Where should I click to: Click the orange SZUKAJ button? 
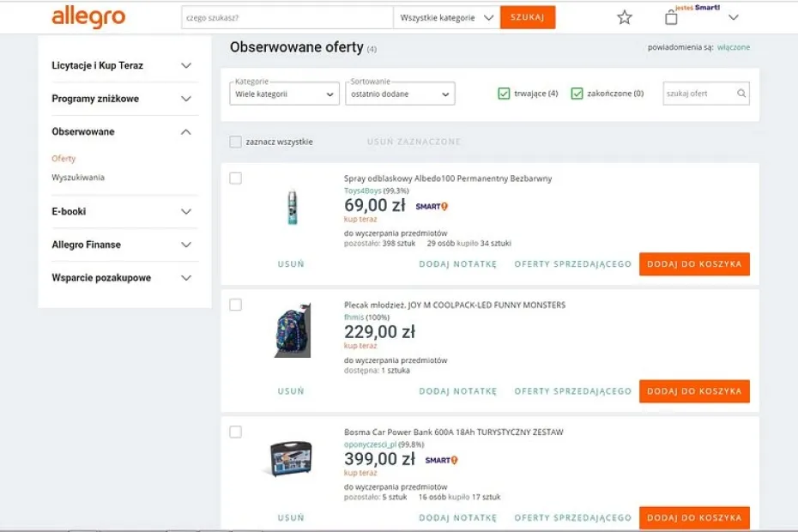(x=528, y=17)
